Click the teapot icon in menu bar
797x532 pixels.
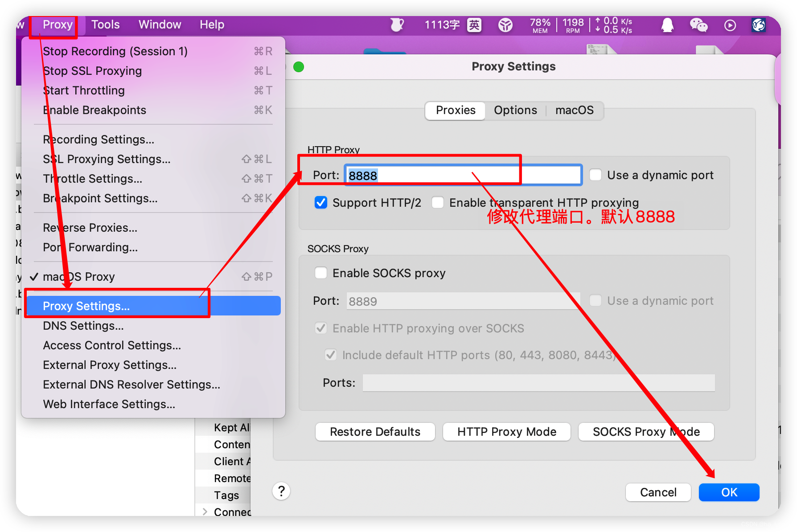pos(397,25)
